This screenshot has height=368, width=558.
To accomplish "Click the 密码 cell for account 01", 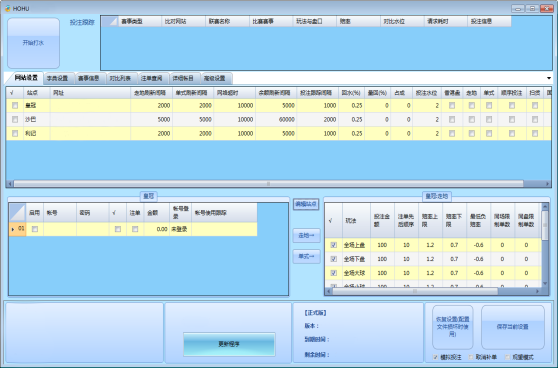I will (x=93, y=229).
